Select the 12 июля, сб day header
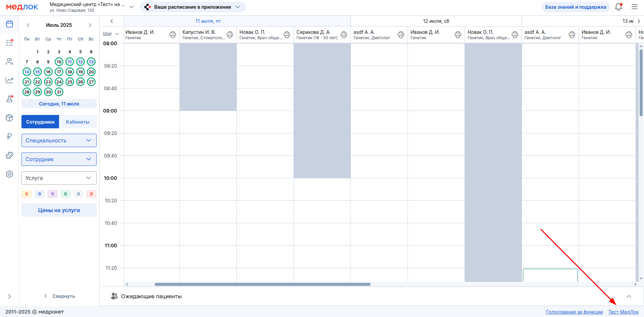Viewport: 644px width, 317px height. (x=436, y=21)
